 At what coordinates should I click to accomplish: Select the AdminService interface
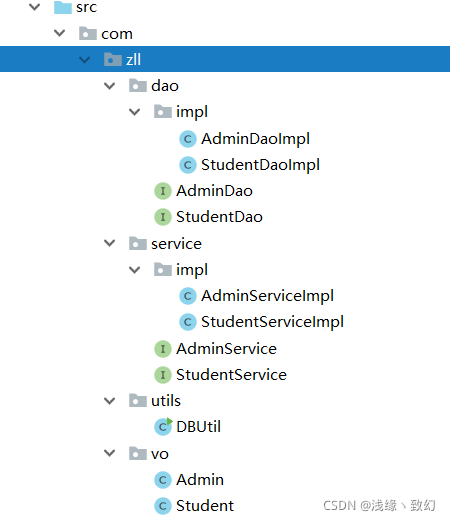[x=226, y=349]
